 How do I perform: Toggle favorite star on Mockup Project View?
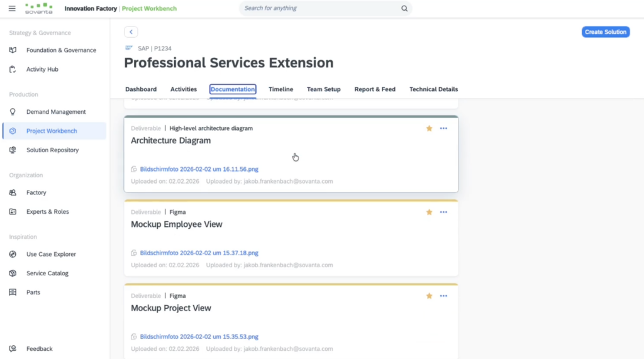tap(430, 296)
